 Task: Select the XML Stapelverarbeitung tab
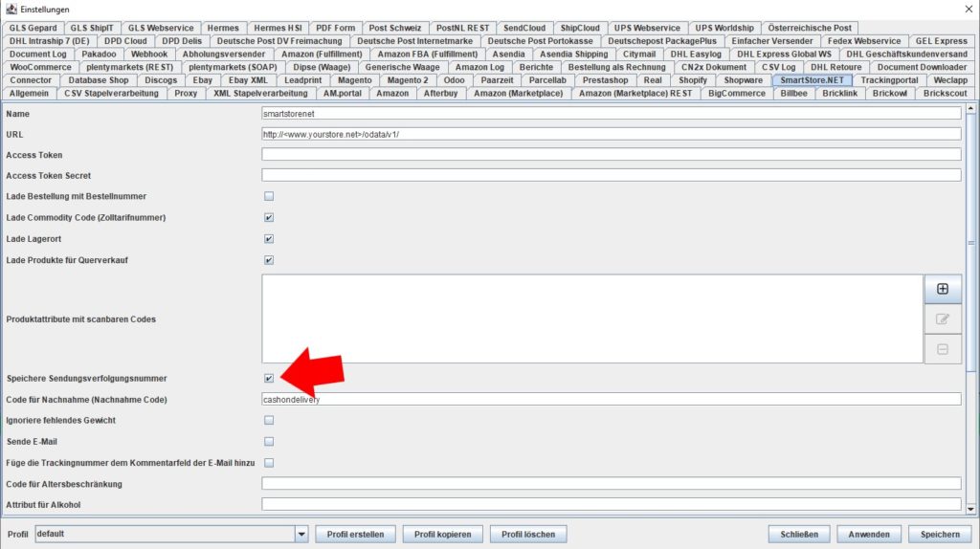(x=260, y=93)
